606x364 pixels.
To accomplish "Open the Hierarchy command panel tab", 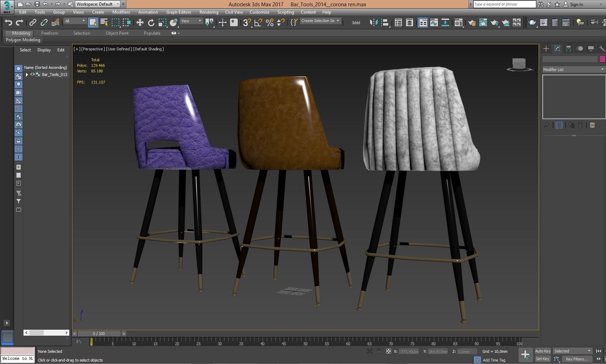I will pyautogui.click(x=569, y=49).
